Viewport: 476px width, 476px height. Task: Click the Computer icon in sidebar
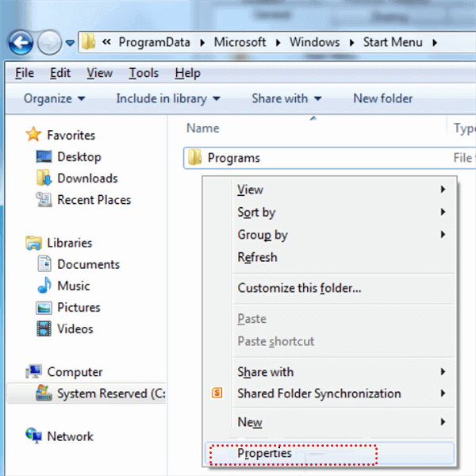[33, 371]
